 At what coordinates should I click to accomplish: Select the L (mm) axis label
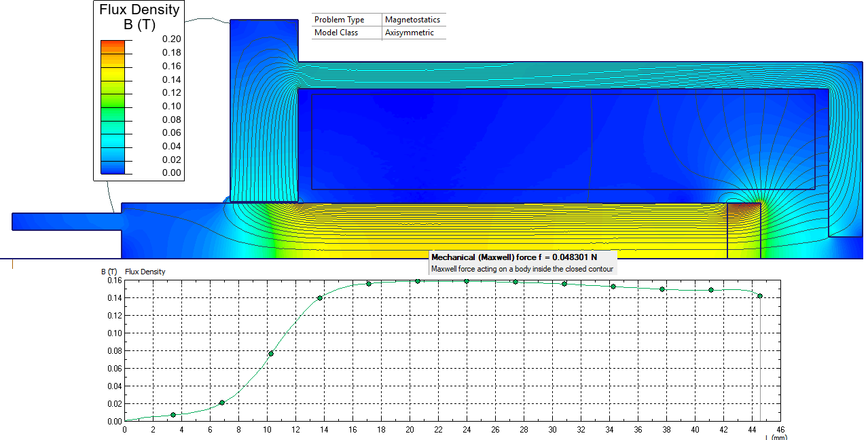tap(776, 438)
